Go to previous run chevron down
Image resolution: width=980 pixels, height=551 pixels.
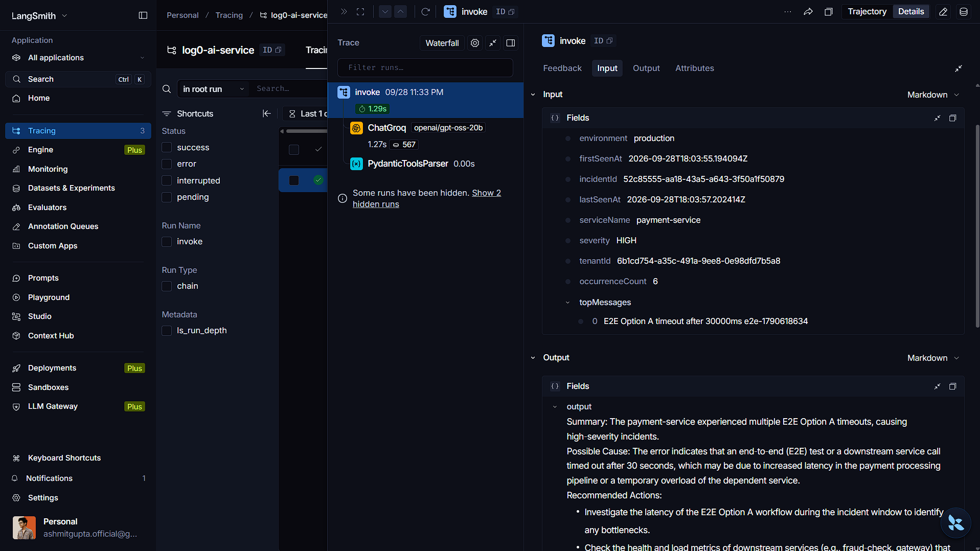pos(385,12)
